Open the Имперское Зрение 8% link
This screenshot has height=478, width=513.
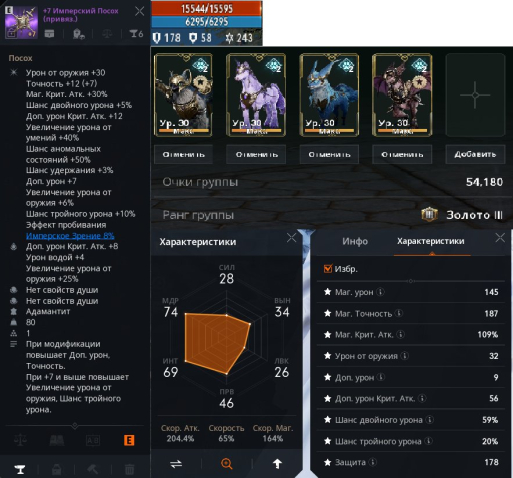pyautogui.click(x=70, y=236)
